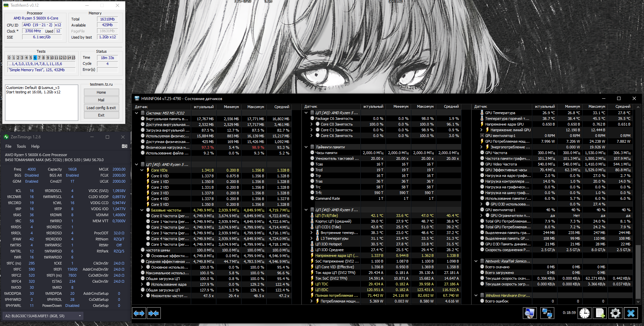Image resolution: width=644 pixels, height=326 pixels.
Task: Click the ZenTimings green title bar icon
Action: (6, 137)
